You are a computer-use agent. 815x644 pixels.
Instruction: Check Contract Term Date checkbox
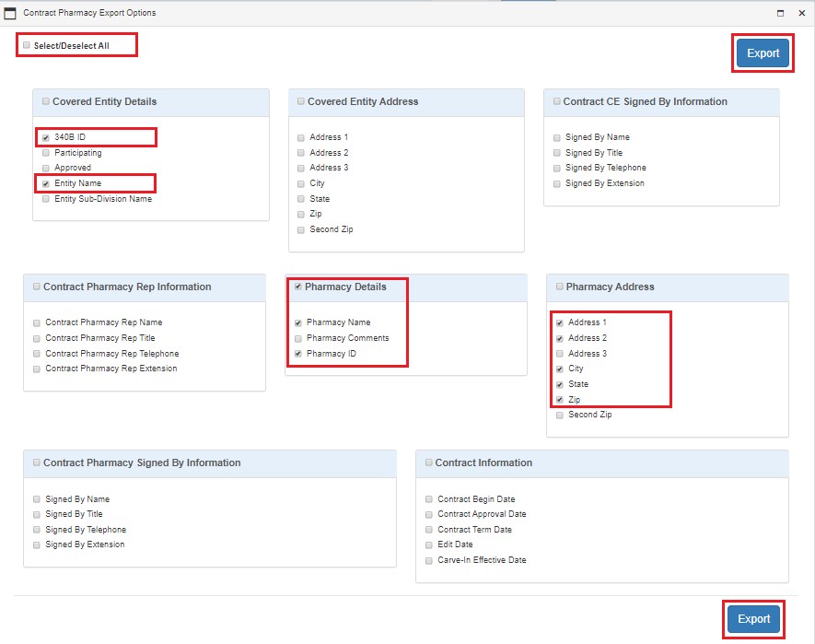pyautogui.click(x=429, y=530)
